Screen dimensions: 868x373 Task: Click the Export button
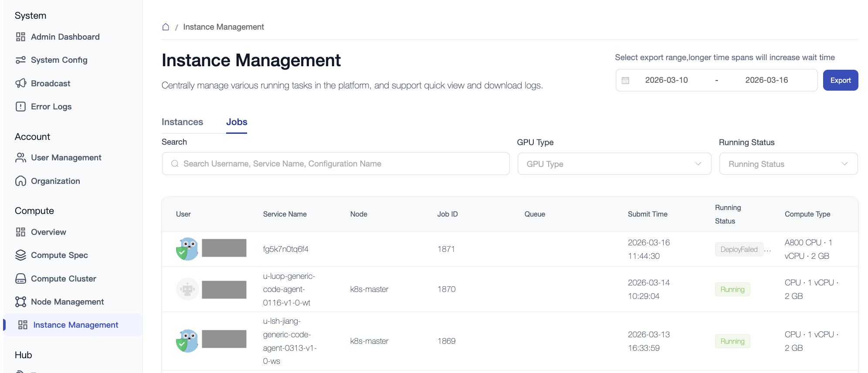pos(840,80)
